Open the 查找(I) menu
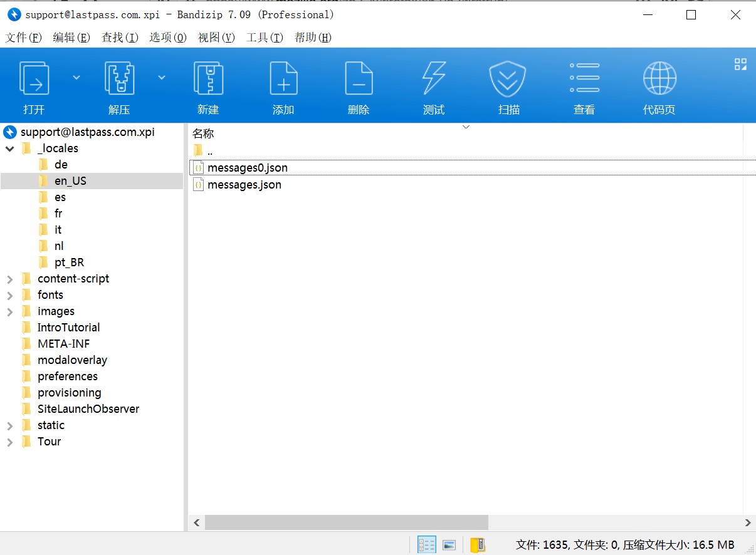 (x=120, y=38)
